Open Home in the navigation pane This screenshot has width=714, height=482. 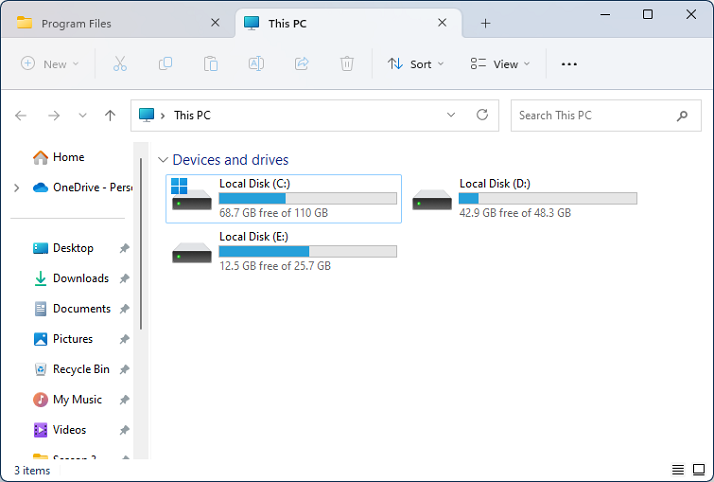pyautogui.click(x=58, y=157)
